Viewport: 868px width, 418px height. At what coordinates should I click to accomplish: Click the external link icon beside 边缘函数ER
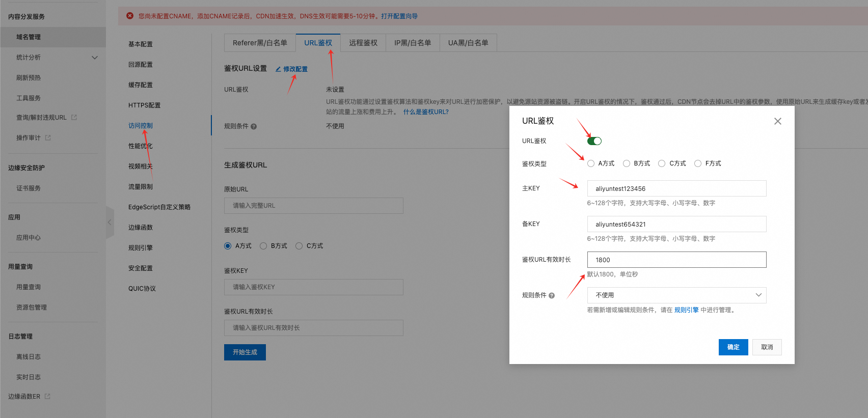pyautogui.click(x=47, y=396)
